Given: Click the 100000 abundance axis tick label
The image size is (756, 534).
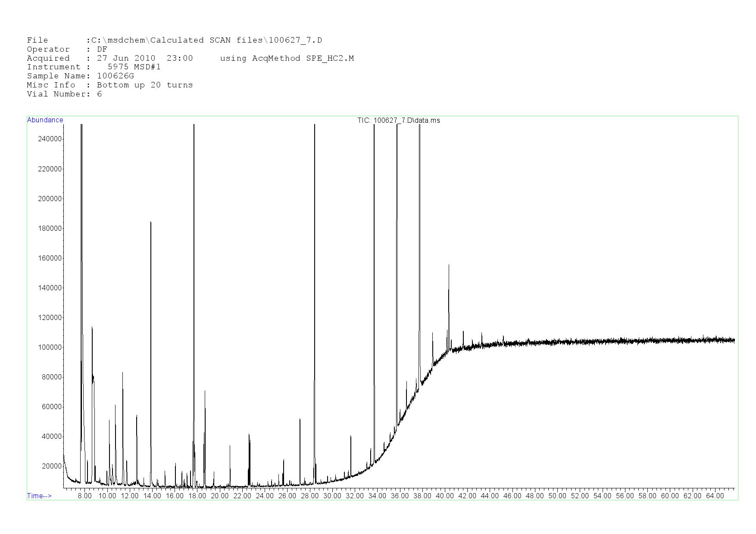Looking at the screenshot, I should click(50, 348).
